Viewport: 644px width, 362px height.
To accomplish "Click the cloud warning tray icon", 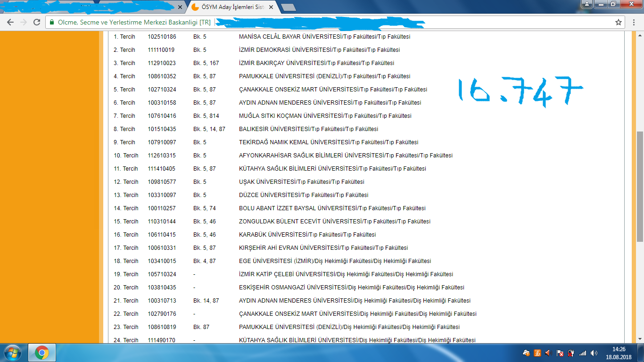I will (526, 353).
